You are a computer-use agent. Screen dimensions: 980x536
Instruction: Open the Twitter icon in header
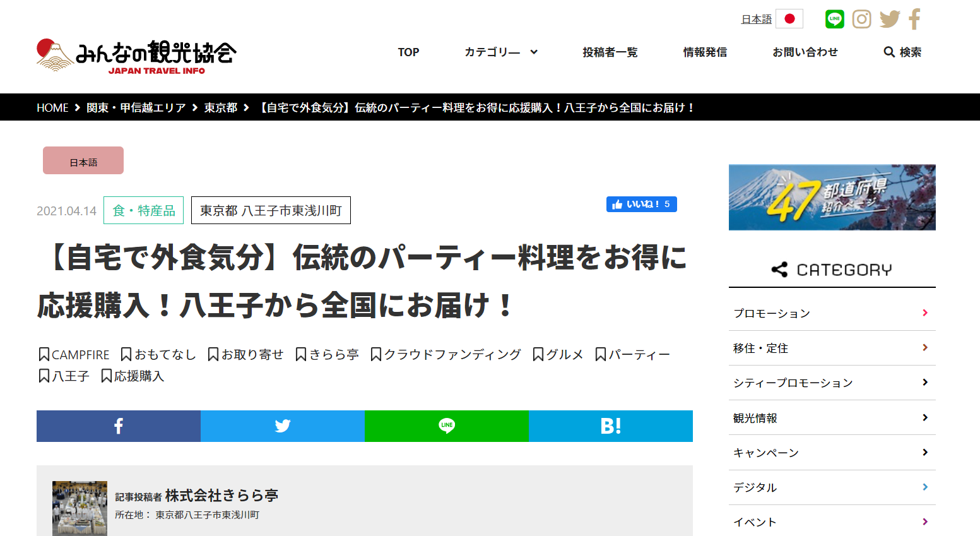click(889, 19)
